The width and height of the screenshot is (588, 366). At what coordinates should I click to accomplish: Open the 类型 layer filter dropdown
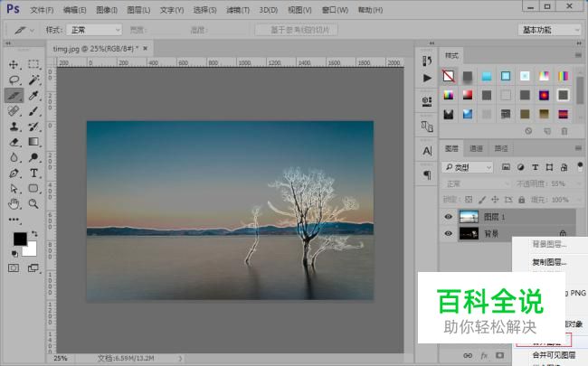tap(468, 167)
